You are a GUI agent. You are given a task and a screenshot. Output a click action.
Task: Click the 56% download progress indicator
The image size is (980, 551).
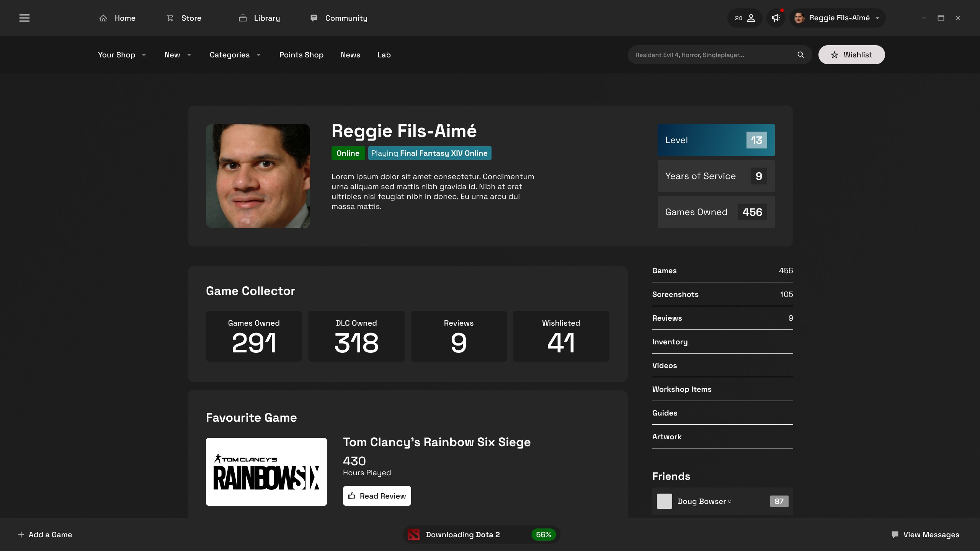[543, 535]
